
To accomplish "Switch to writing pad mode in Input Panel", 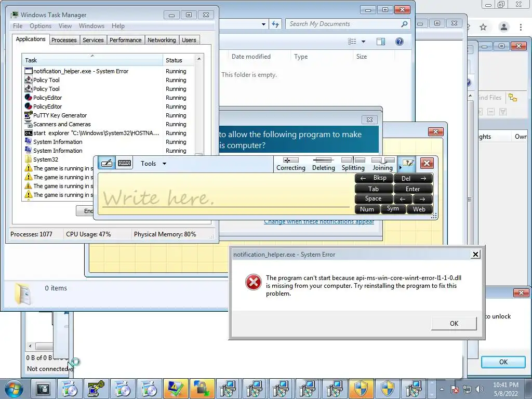I will (107, 163).
